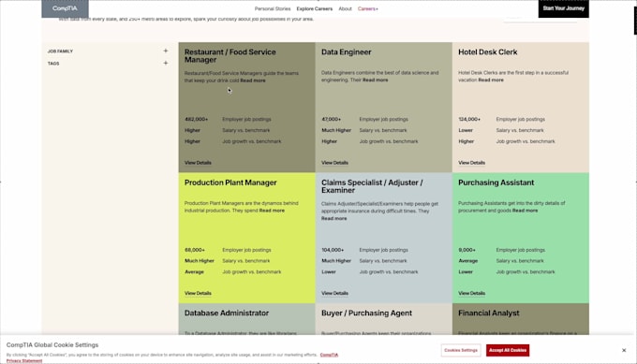Click Much Higher salary on Data Engineer card
637x364 pixels.
point(336,130)
